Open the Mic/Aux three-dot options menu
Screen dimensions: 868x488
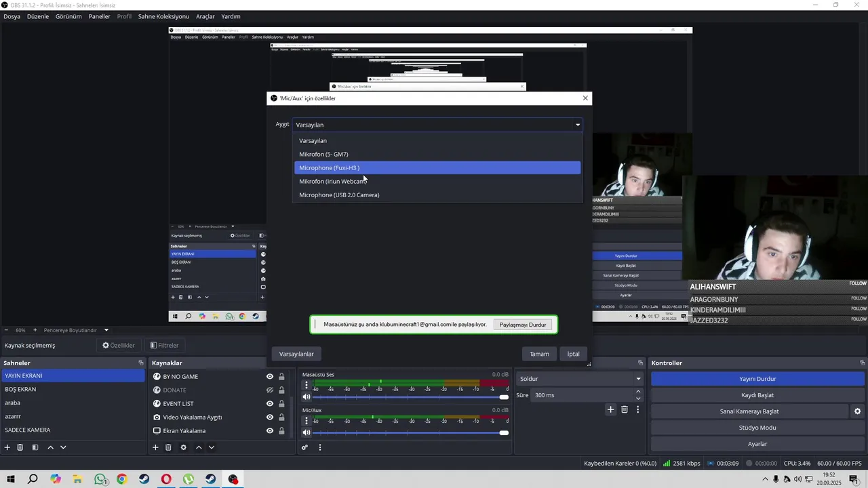click(307, 421)
